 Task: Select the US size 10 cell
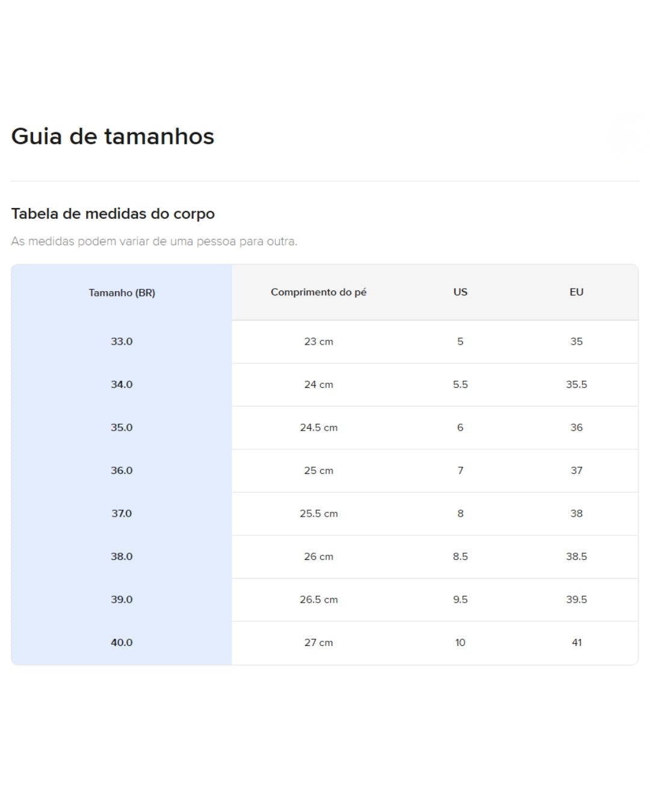[460, 642]
